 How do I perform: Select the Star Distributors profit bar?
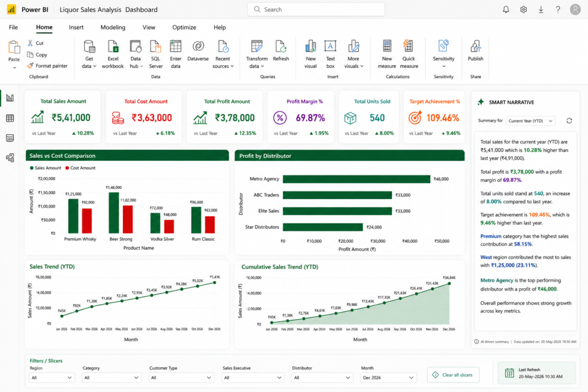tap(323, 227)
